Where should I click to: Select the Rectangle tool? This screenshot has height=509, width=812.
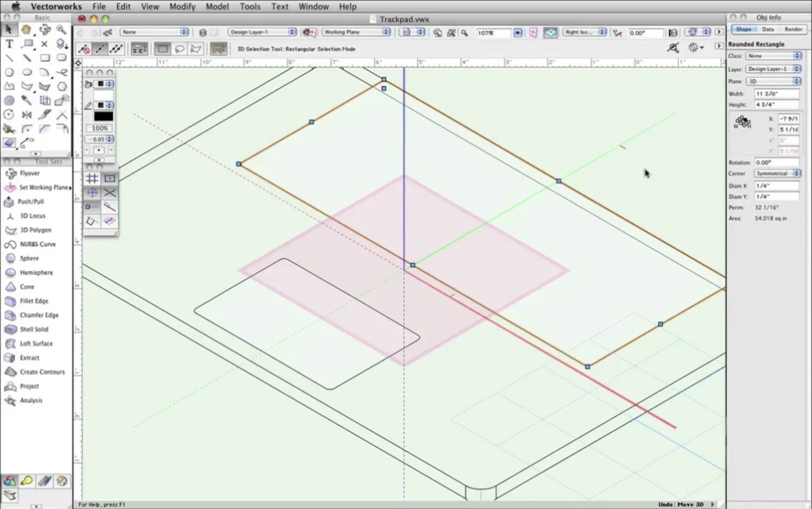pyautogui.click(x=44, y=58)
